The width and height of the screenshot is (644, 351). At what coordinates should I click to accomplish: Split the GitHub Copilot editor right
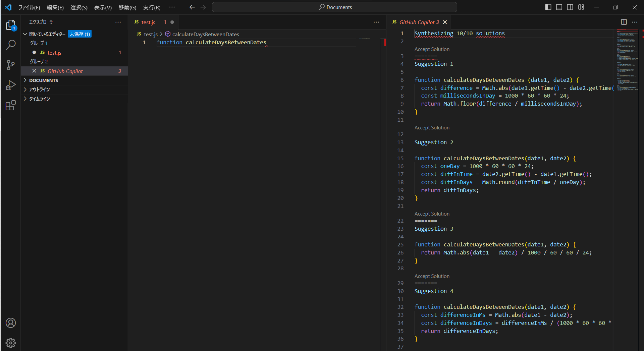624,22
